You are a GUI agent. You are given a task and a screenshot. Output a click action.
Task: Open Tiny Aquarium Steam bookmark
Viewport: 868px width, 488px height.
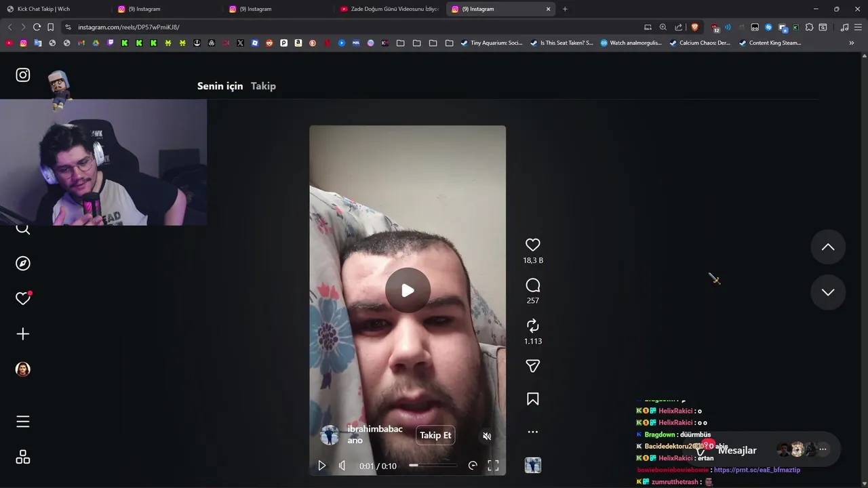[x=492, y=43]
